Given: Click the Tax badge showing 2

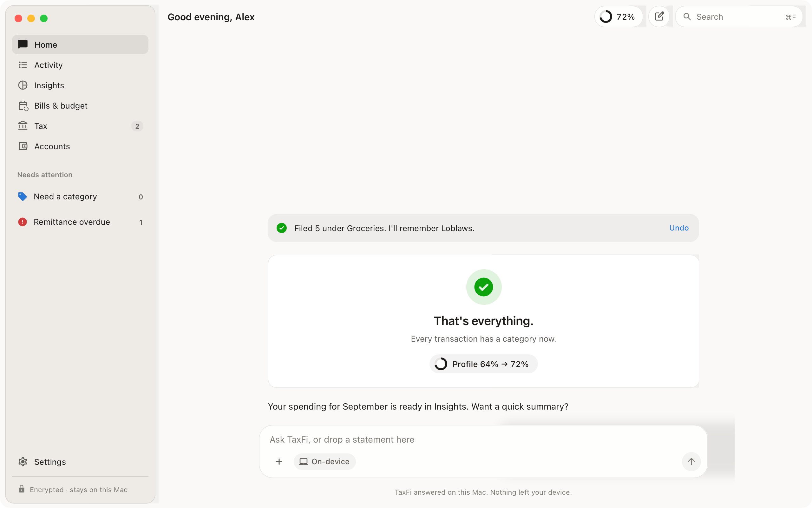Looking at the screenshot, I should (137, 126).
